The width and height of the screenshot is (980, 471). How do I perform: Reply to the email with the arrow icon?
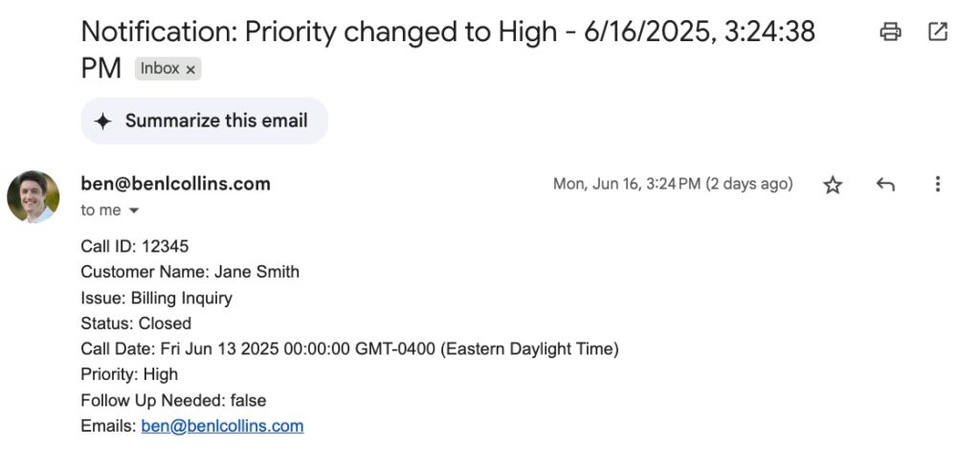pos(885,185)
